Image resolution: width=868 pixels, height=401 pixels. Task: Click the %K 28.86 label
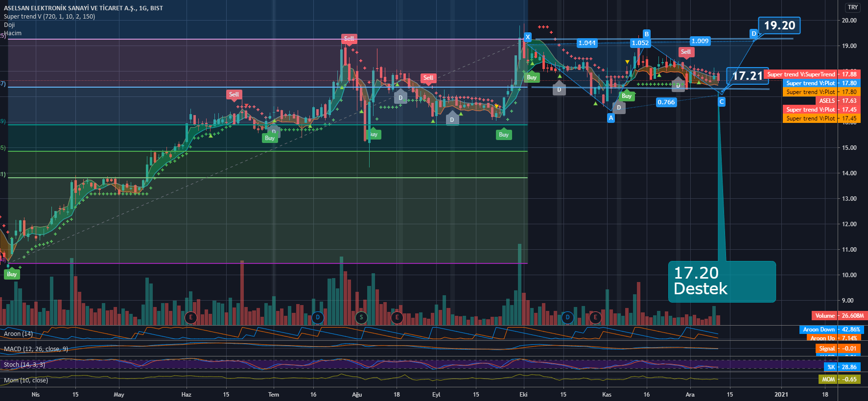pyautogui.click(x=842, y=367)
